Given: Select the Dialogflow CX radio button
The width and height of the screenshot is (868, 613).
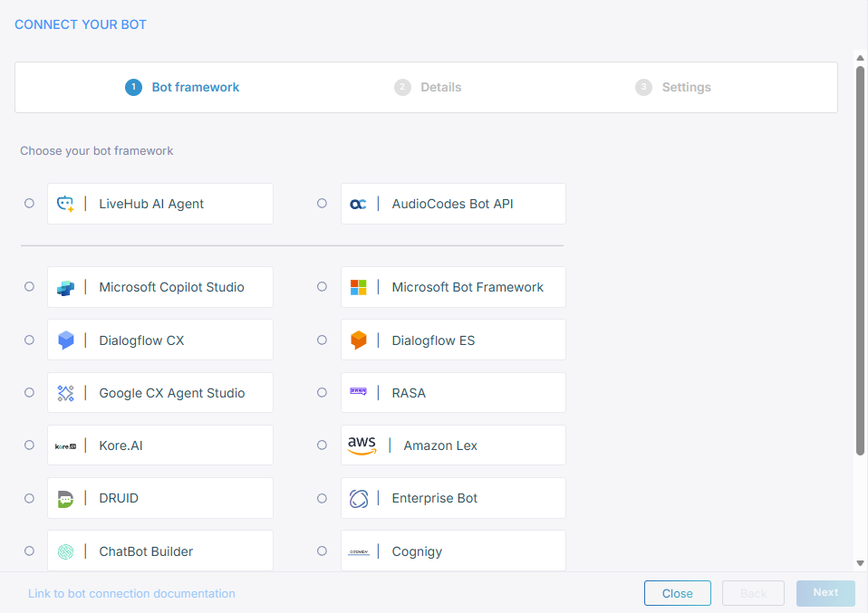Looking at the screenshot, I should (29, 340).
